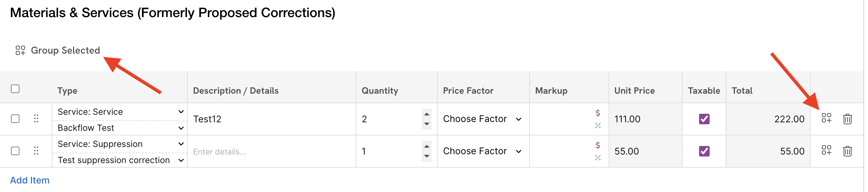Select percent markup for the Suppression row
The image size is (868, 192).
(x=597, y=158)
